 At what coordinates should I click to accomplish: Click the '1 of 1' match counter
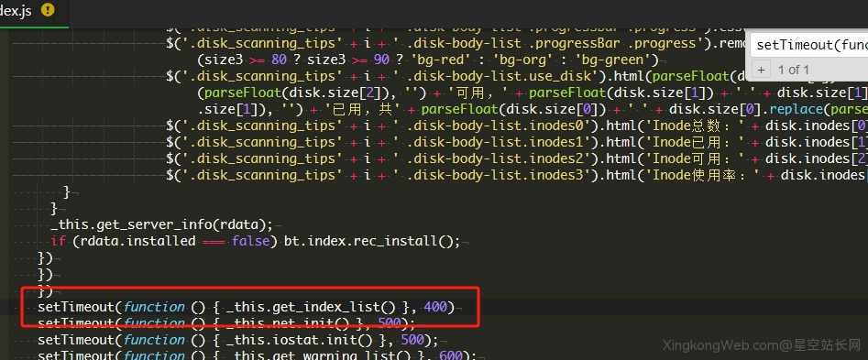[x=793, y=70]
